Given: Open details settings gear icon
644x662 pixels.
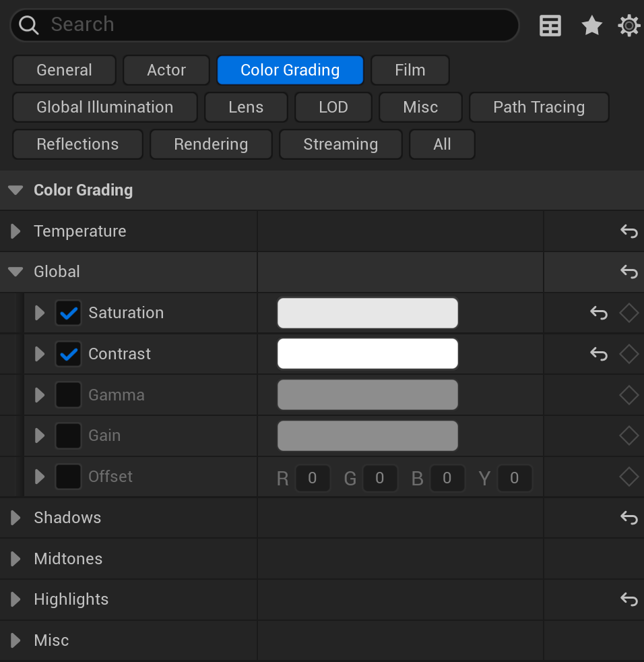Looking at the screenshot, I should (x=629, y=26).
